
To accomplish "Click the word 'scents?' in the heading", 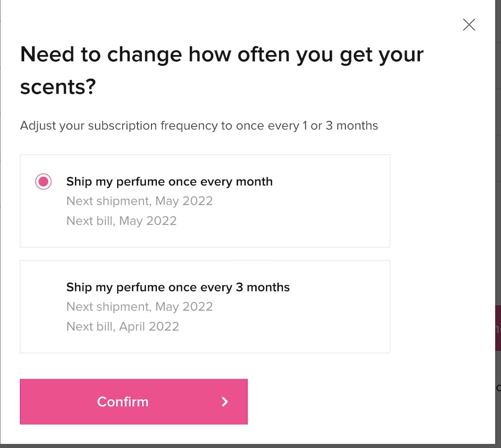I will pos(58,87).
